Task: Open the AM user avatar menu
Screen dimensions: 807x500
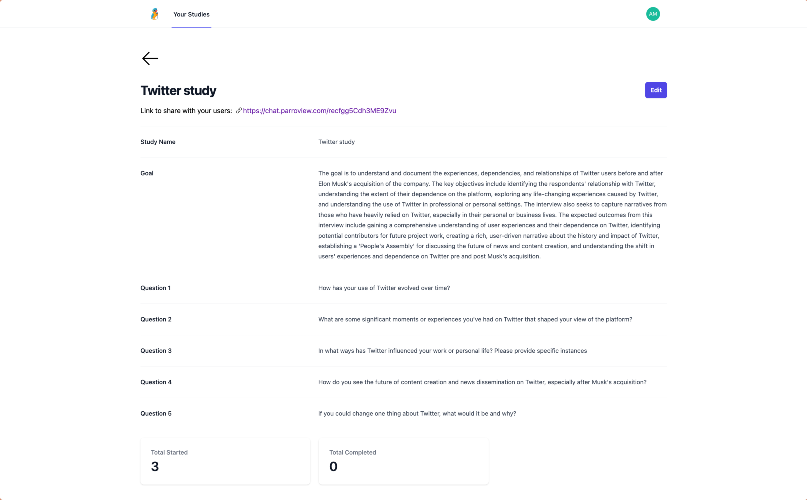Action: 653,14
